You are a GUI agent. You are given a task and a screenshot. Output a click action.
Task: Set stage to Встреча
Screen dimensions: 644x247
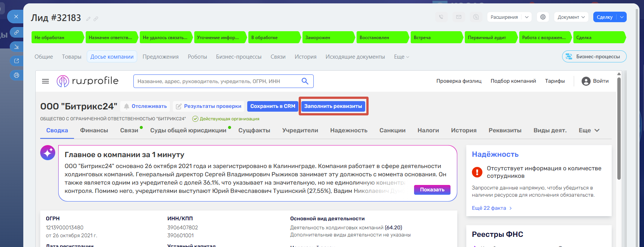437,38
